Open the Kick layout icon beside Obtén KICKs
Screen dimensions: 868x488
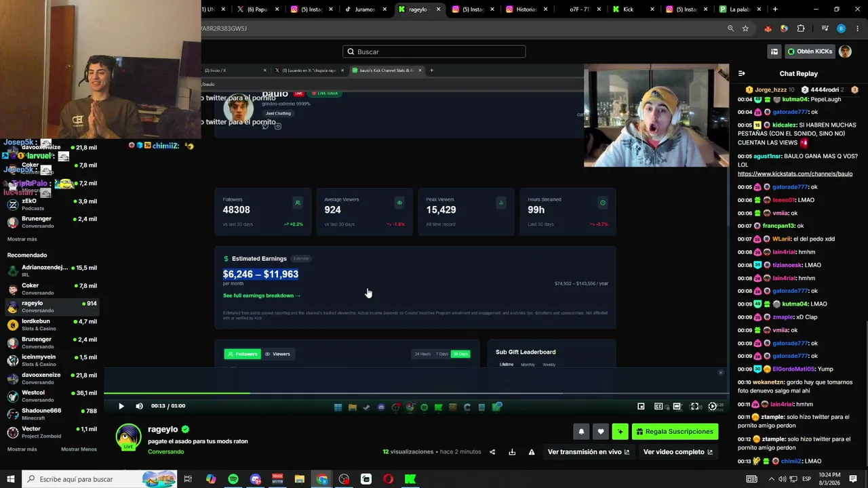point(774,52)
